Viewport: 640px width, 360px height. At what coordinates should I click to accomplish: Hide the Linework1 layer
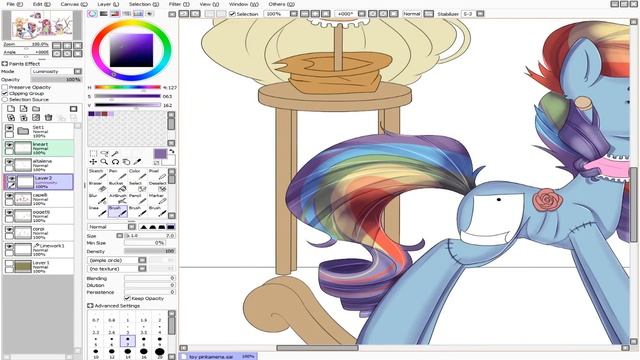pos(9,247)
